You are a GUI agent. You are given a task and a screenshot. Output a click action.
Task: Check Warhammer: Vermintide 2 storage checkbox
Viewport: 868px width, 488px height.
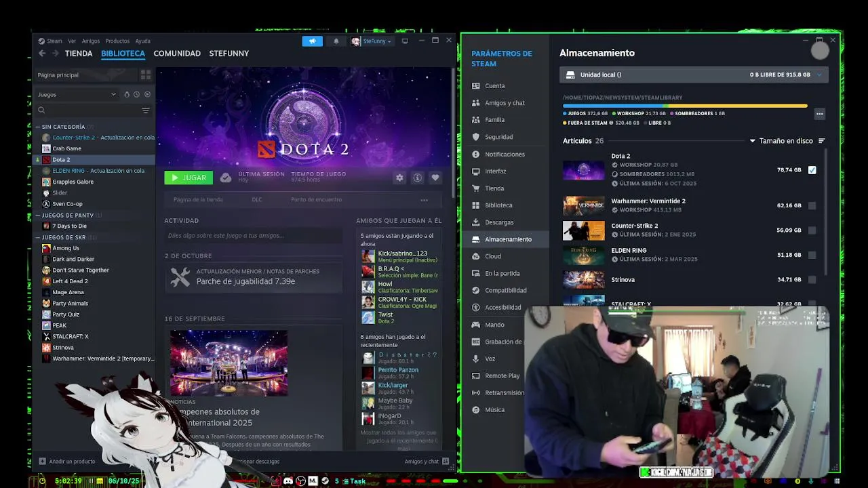(812, 205)
